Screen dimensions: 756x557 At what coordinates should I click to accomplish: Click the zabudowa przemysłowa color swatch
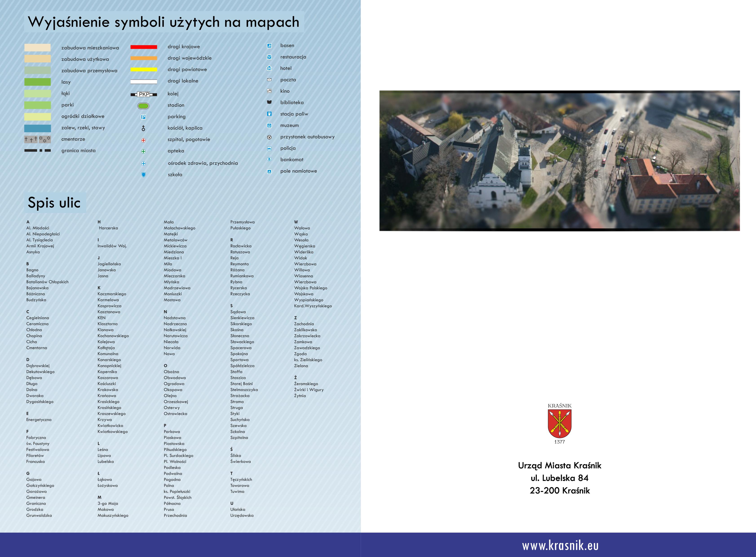38,71
